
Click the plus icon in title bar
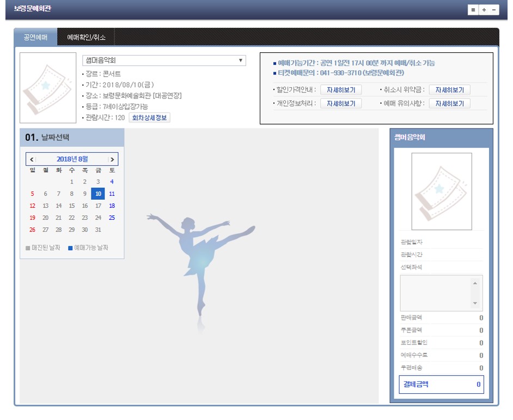(x=484, y=10)
